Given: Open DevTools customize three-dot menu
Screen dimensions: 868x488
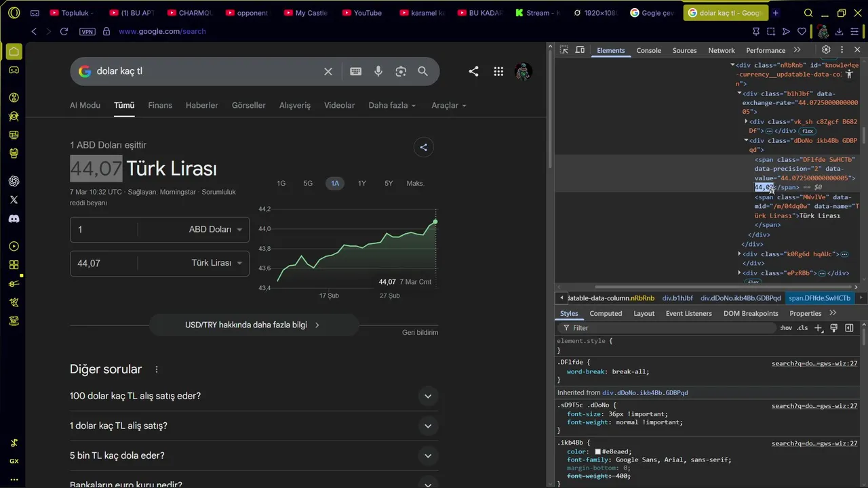Looking at the screenshot, I should pyautogui.click(x=842, y=50).
